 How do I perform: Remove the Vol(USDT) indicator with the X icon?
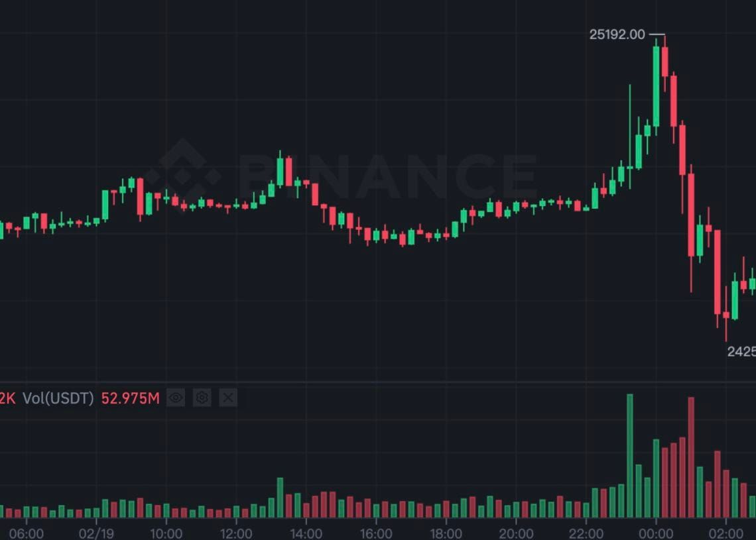pos(227,398)
